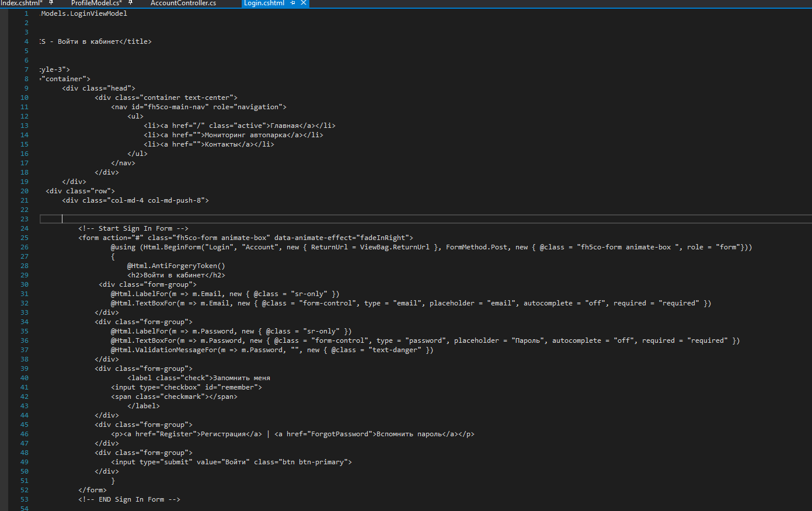Click the 'Контакты' list item line
The height and width of the screenshot is (511, 812).
[209, 144]
